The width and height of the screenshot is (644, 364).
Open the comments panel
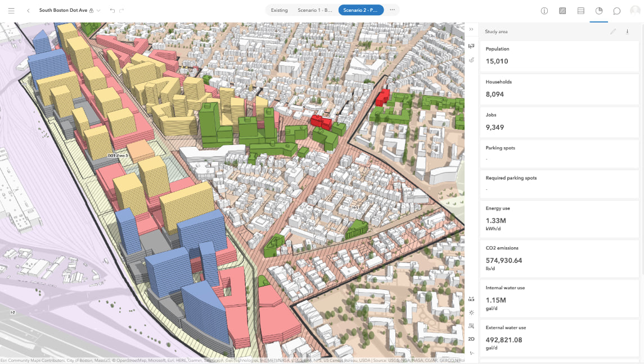[616, 10]
